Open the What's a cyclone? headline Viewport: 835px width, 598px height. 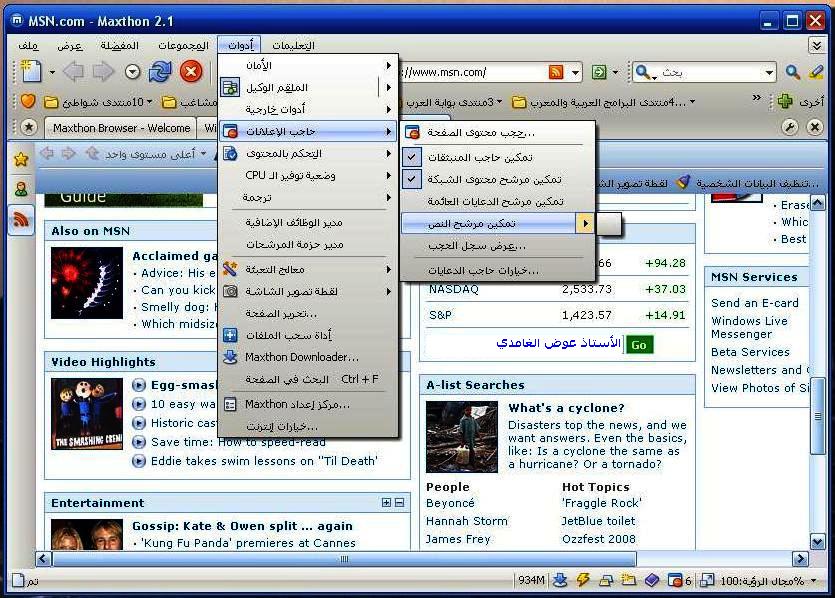566,408
